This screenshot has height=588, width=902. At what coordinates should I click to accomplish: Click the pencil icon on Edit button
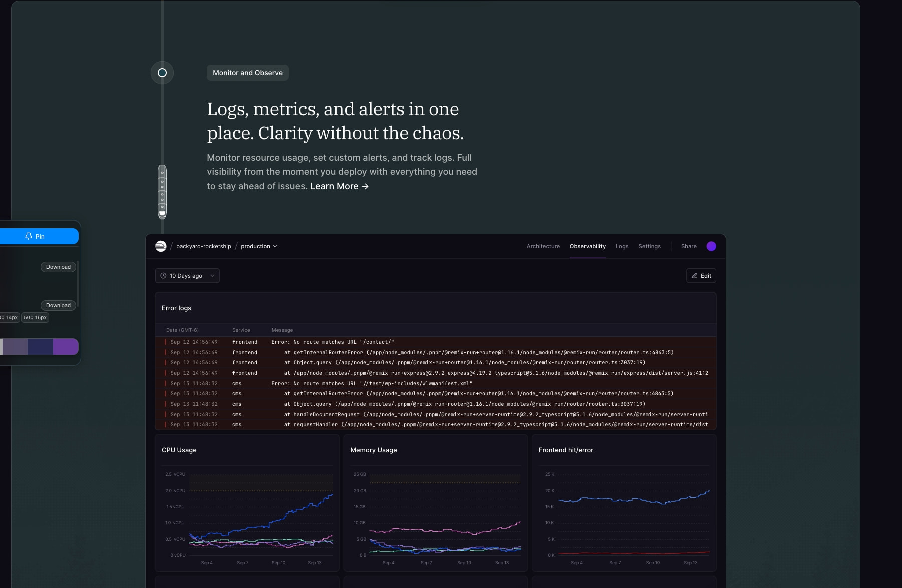(x=694, y=276)
